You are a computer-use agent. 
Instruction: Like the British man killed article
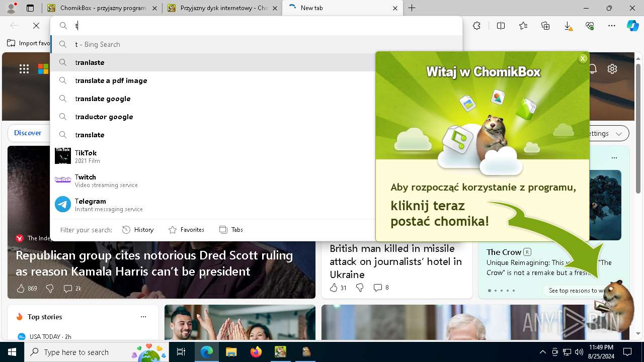point(334,288)
